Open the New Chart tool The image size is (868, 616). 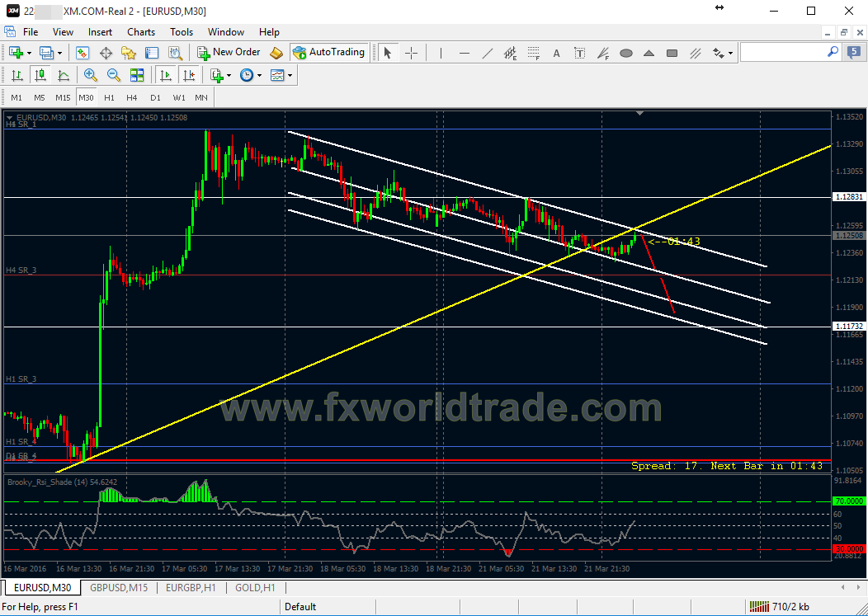[x=16, y=53]
